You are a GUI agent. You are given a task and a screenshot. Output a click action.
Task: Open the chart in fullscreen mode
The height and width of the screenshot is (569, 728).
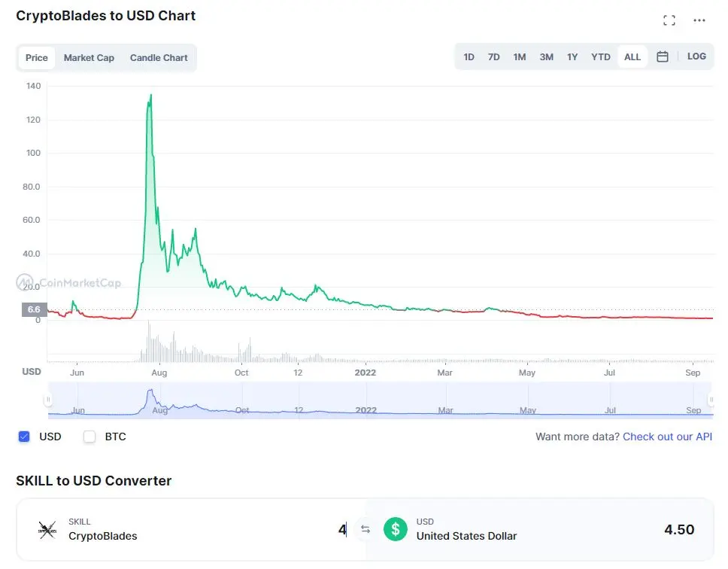coord(669,20)
